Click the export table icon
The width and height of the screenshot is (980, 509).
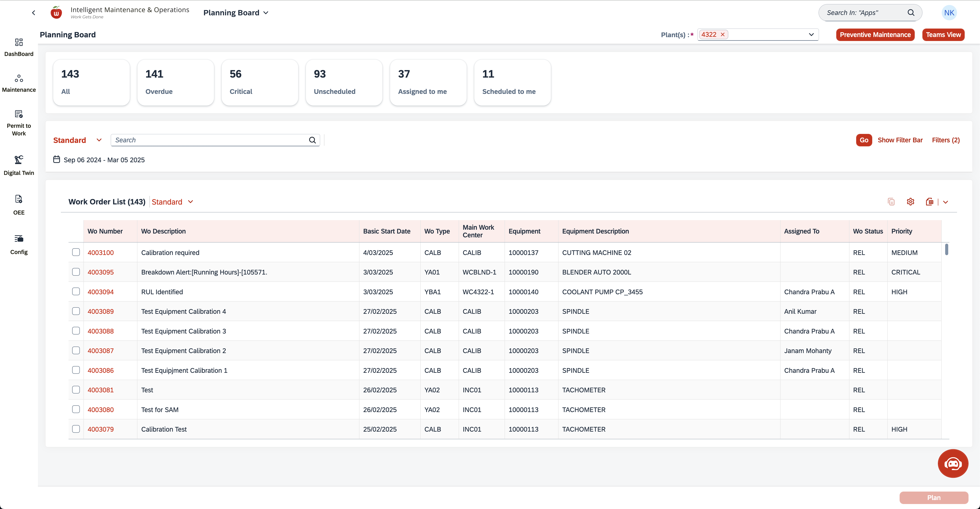click(929, 202)
